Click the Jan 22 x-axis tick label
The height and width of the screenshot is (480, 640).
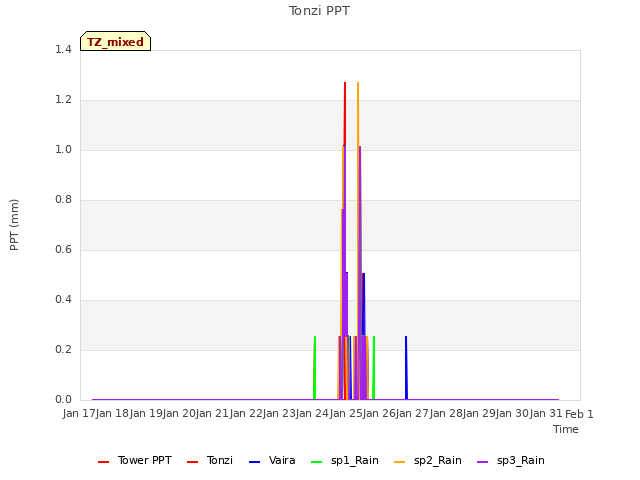[x=246, y=414]
